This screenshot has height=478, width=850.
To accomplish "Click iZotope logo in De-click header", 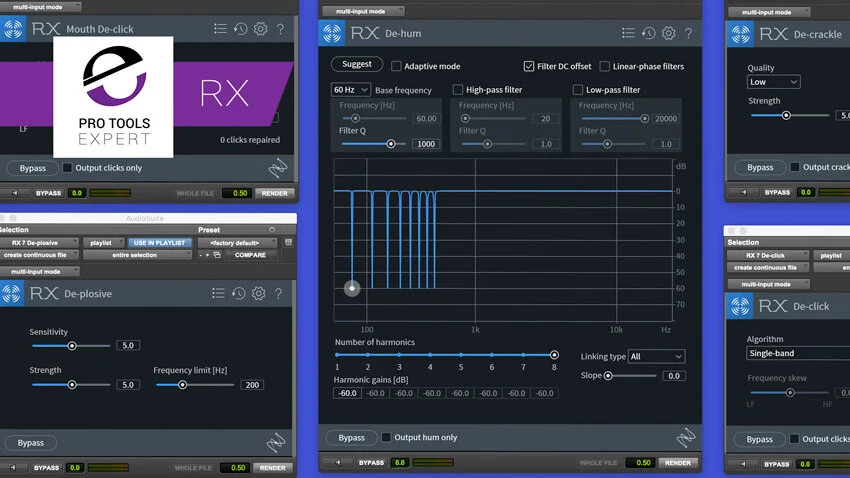I will tap(740, 306).
